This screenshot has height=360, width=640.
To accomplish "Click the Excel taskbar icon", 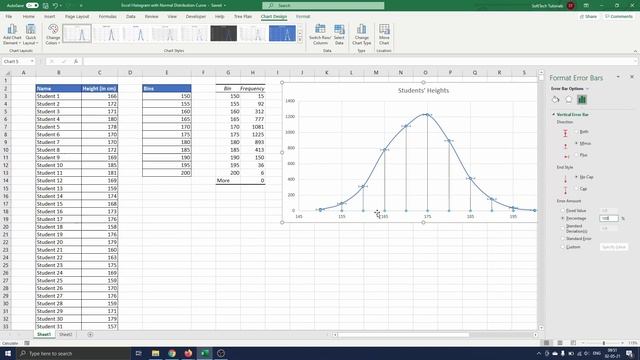I will coord(204,353).
